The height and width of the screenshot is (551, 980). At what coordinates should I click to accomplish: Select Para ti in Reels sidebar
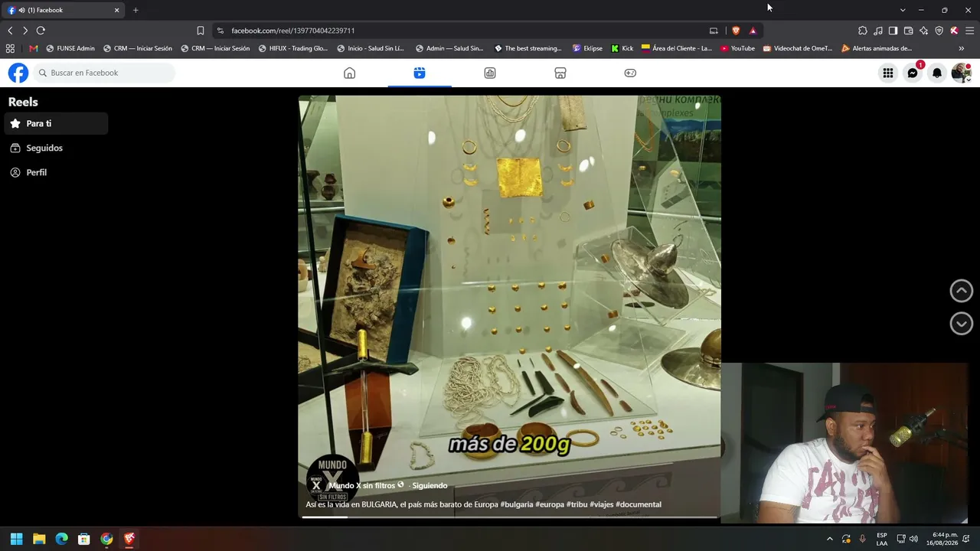56,123
